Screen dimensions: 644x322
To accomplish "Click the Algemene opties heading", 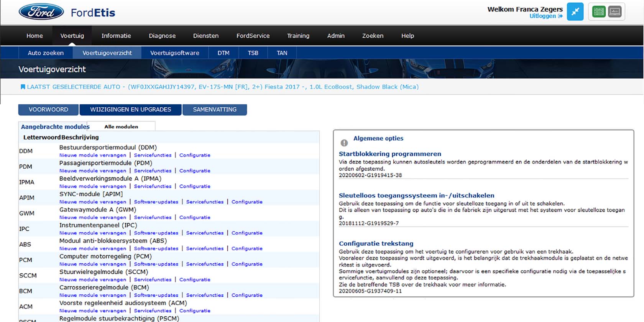I will click(x=378, y=138).
